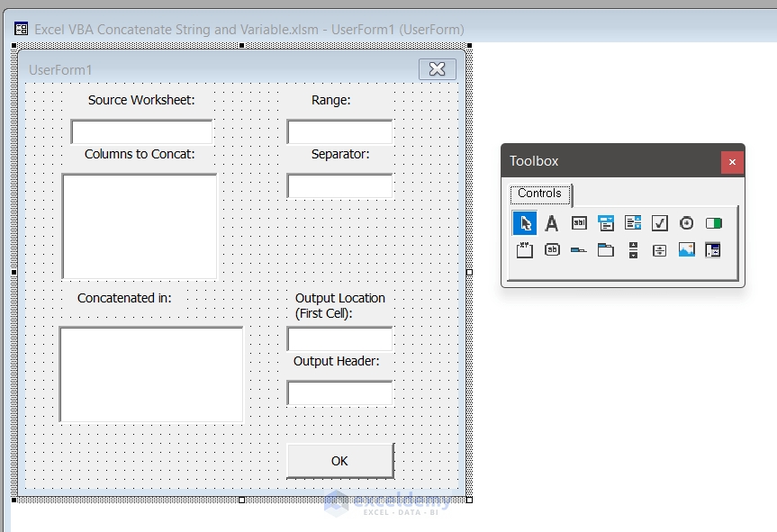Select the ListBox control tool
This screenshot has width=777, height=532.
click(633, 222)
